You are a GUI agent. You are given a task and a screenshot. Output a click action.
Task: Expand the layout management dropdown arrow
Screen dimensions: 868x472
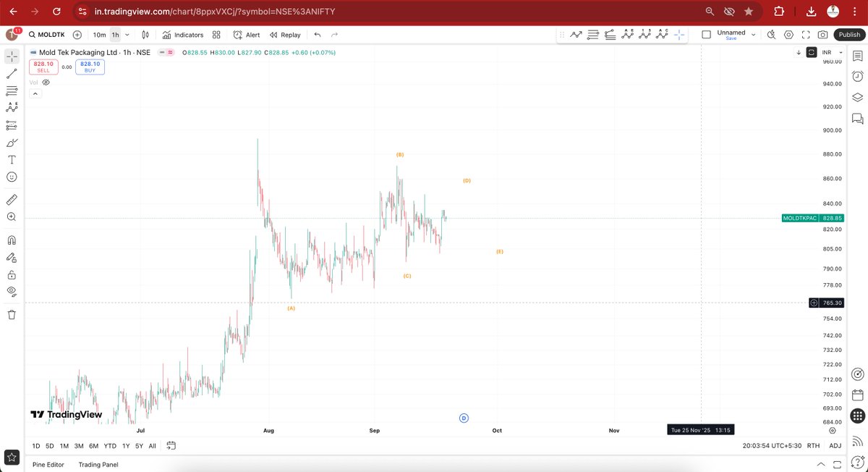[x=754, y=34]
